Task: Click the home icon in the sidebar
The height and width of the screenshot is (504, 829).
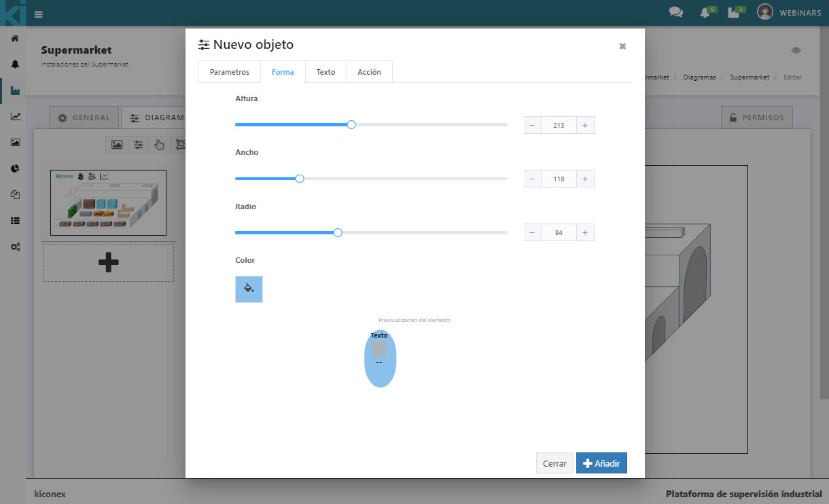Action: coord(15,39)
